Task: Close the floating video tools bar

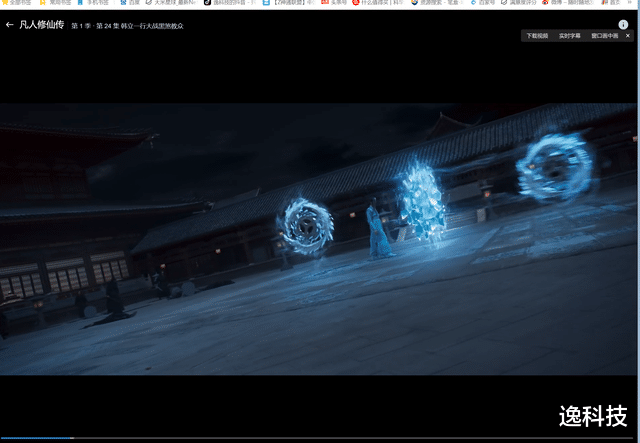Action: tap(628, 36)
